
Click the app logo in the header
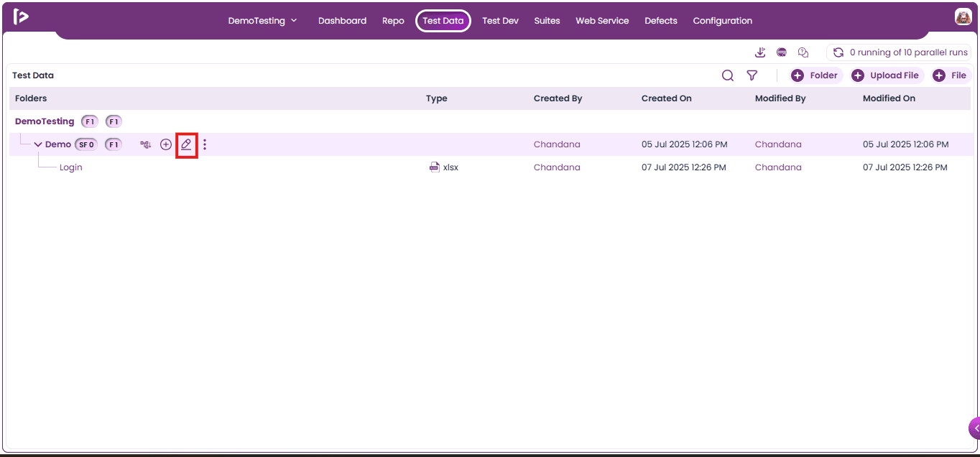[21, 17]
